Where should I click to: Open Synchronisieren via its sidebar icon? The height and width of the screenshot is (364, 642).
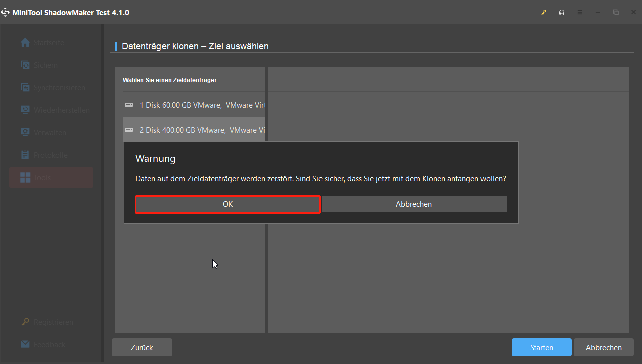25,88
